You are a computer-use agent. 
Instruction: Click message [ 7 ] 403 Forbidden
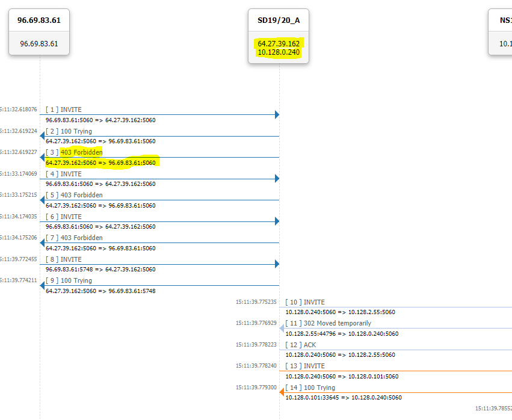(x=81, y=238)
